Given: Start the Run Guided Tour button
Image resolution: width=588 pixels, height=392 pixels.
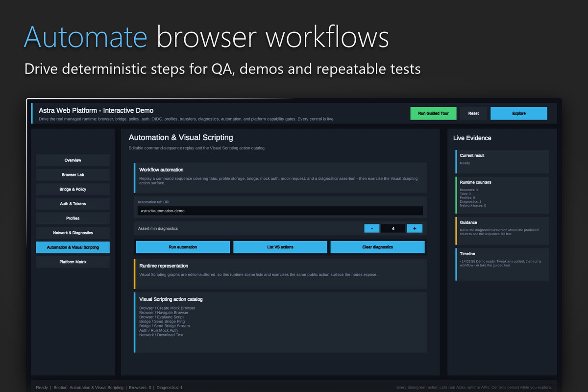Looking at the screenshot, I should (433, 113).
